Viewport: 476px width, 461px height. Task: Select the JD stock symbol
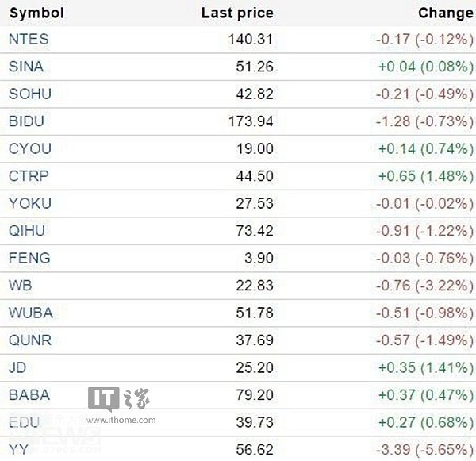click(x=17, y=367)
